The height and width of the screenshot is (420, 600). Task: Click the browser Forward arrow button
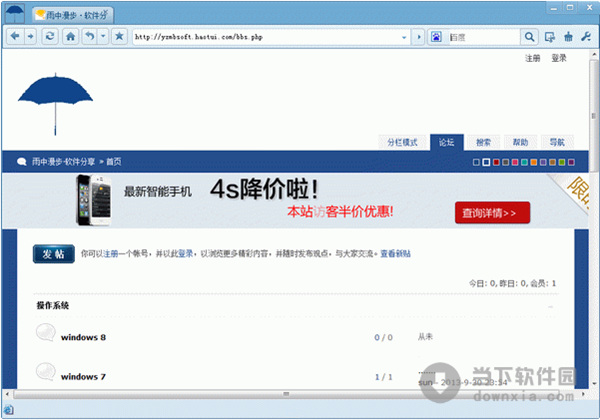(32, 37)
